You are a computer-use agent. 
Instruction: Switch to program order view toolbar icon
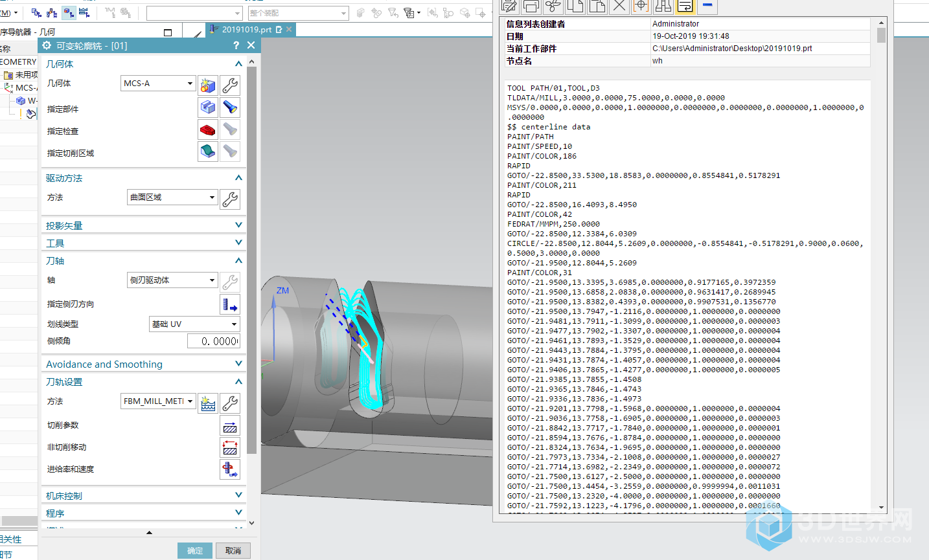[36, 12]
